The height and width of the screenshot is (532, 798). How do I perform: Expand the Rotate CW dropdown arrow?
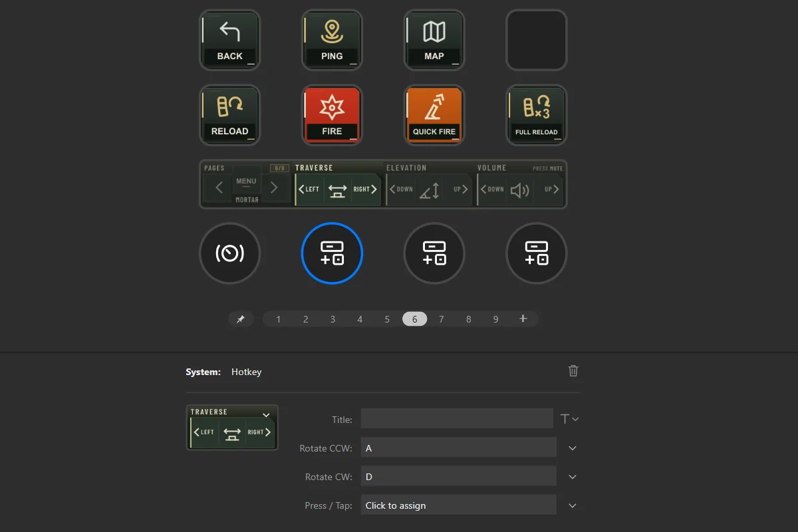(573, 477)
